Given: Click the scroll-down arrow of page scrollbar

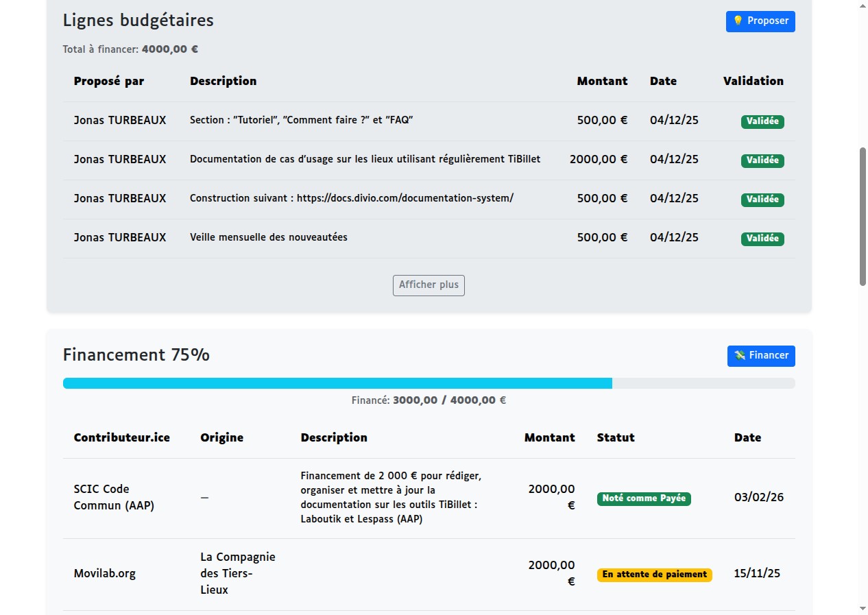Looking at the screenshot, I should pyautogui.click(x=863, y=609).
